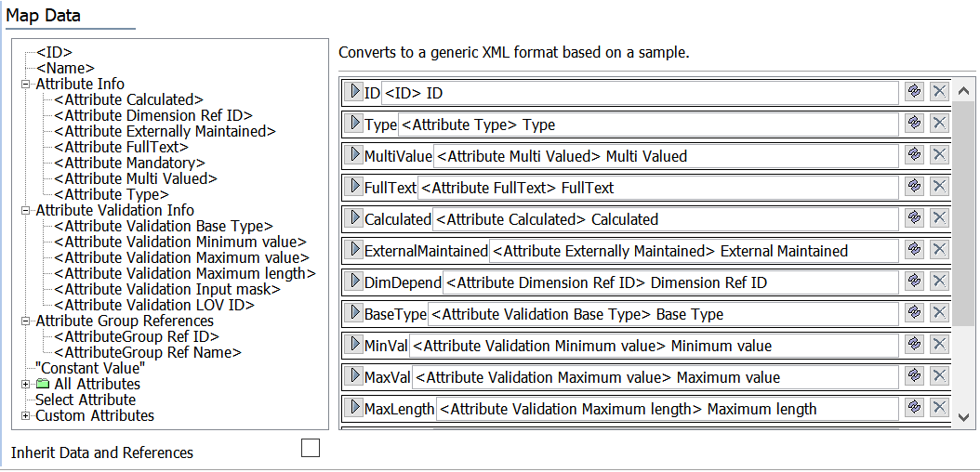Enable Inherit Data and References checkbox

click(311, 449)
